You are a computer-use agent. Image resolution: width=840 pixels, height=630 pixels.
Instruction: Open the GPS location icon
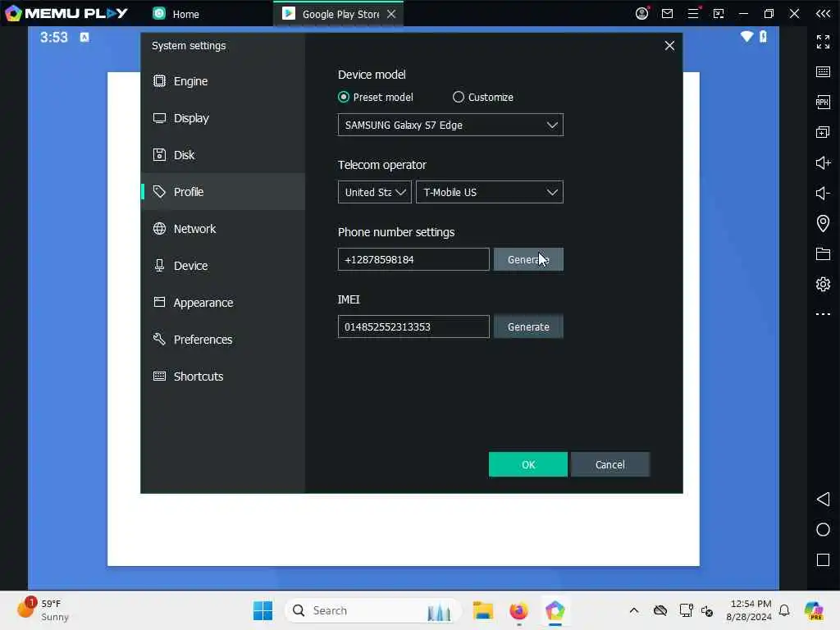tap(823, 223)
